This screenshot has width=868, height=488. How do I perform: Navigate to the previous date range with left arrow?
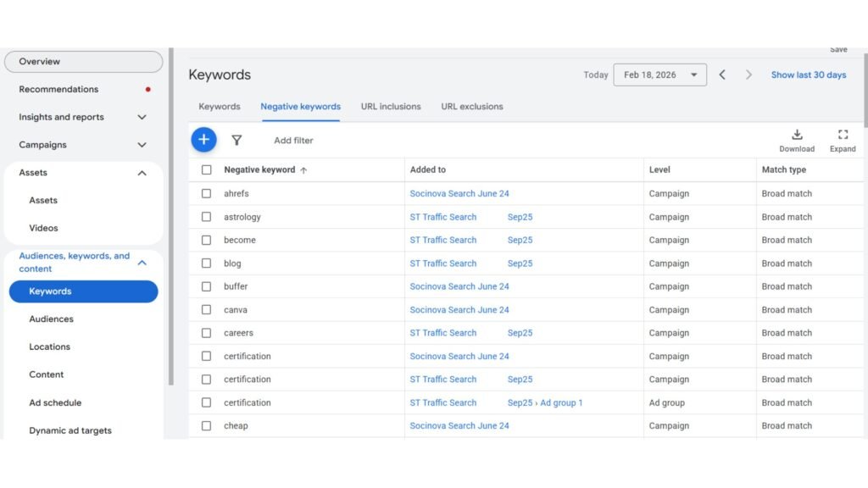721,75
